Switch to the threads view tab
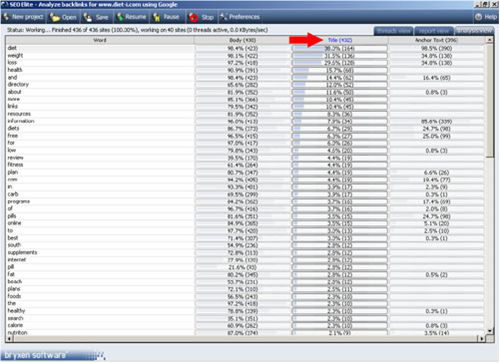The image size is (500, 363). tap(394, 31)
